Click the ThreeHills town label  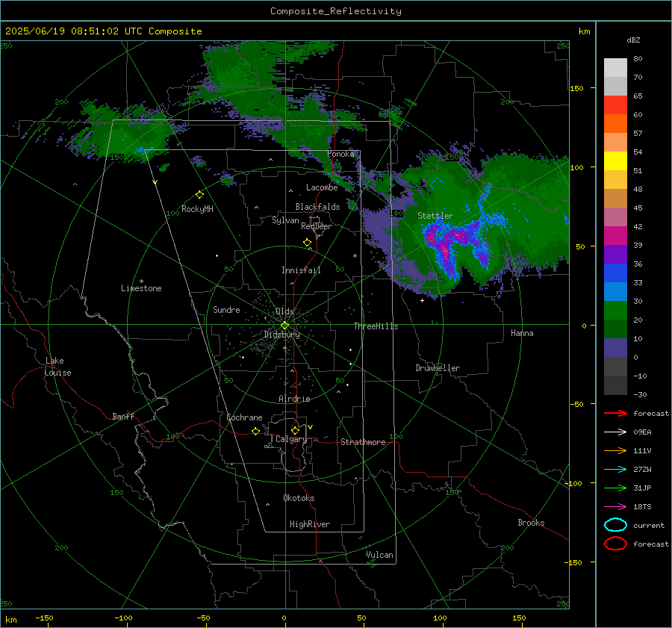pos(376,326)
